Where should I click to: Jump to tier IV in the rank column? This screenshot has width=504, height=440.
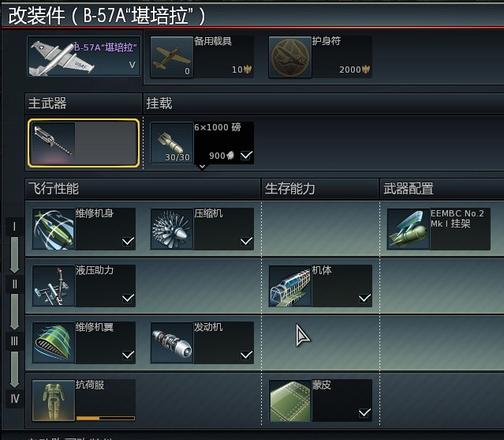point(15,398)
